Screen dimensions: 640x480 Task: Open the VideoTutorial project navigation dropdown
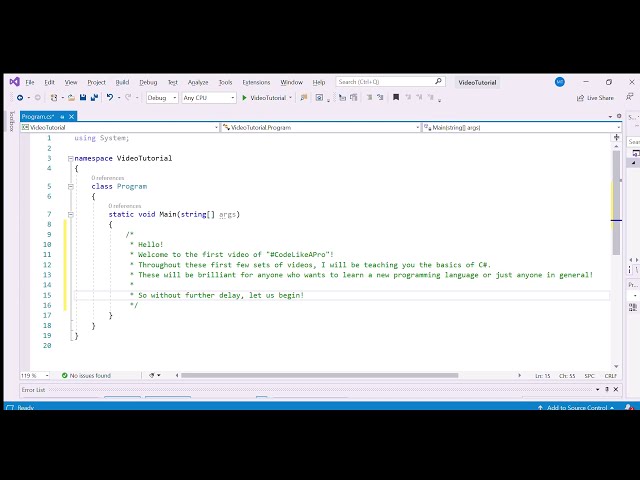(120, 127)
